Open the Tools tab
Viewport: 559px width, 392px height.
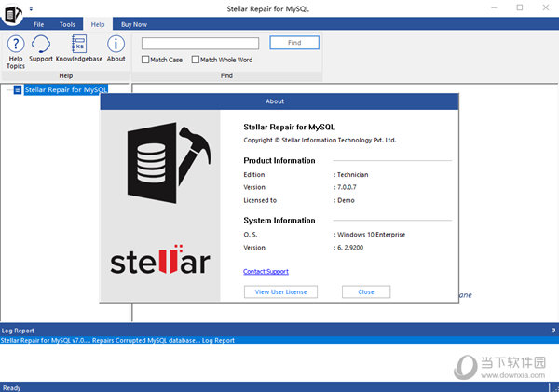point(67,24)
